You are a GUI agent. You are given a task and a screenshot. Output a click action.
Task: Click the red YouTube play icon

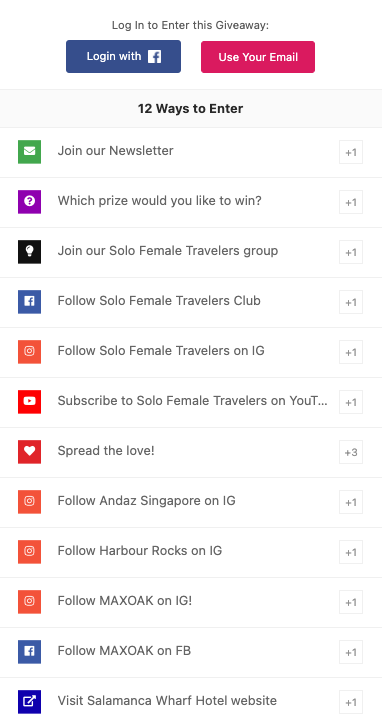(x=29, y=402)
